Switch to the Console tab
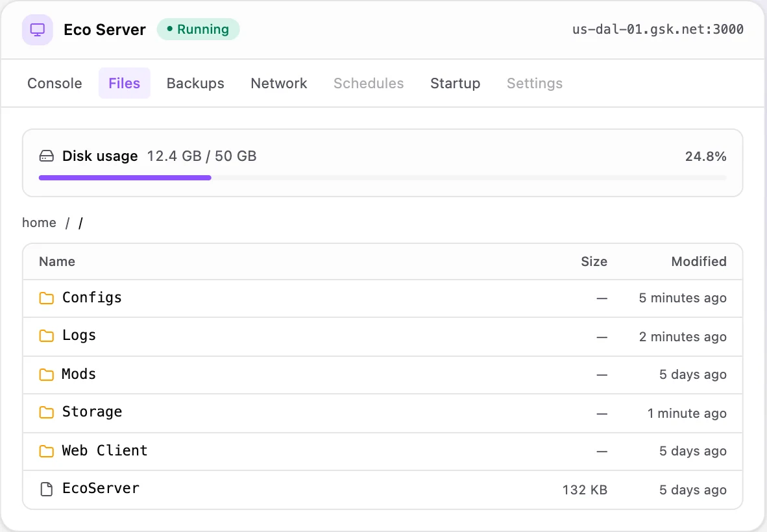Screen dimensions: 767x532 click(55, 83)
